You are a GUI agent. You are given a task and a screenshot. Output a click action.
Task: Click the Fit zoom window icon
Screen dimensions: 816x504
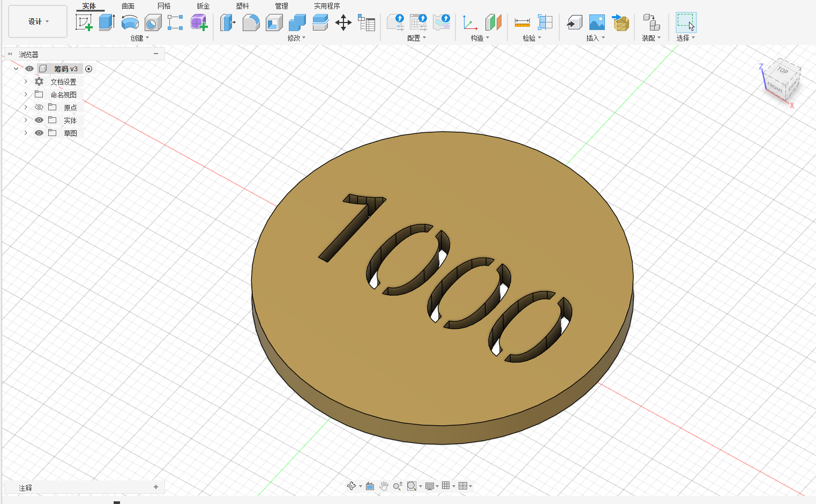point(411,486)
